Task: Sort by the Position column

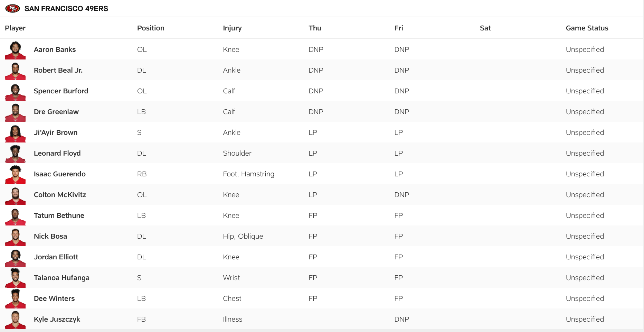Action: click(151, 28)
